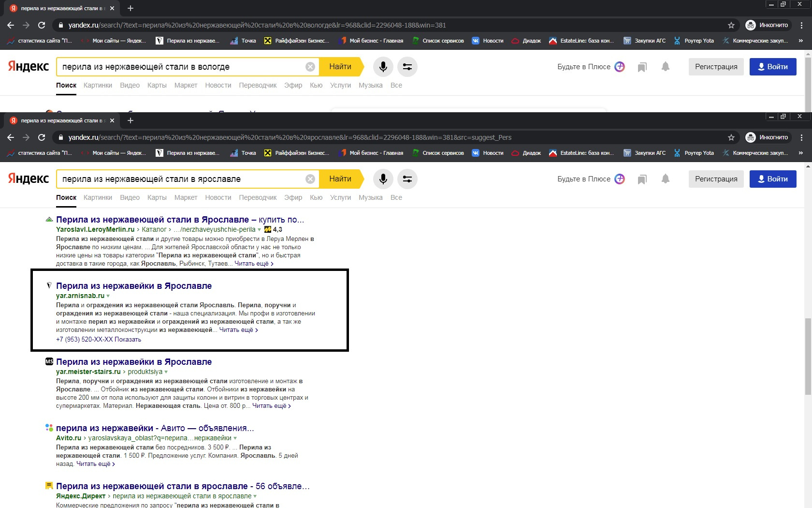812x508 pixels.
Task: Open a new tab in the Ярославль window
Action: (130, 120)
